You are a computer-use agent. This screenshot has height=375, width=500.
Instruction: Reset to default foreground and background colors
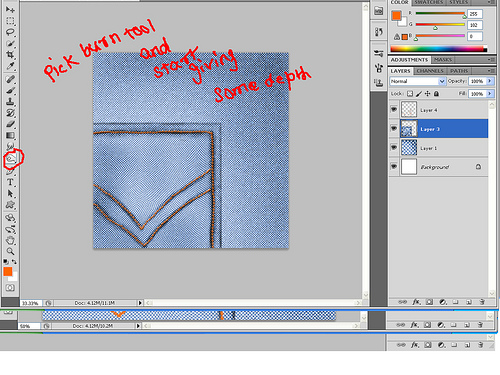[6, 262]
